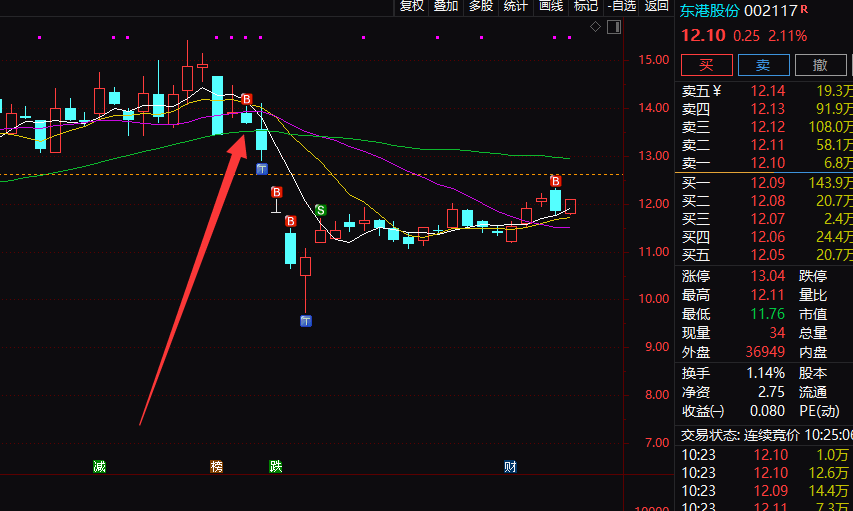853x511 pixels.
Task: Click the green 减 event marker
Action: pyautogui.click(x=99, y=466)
